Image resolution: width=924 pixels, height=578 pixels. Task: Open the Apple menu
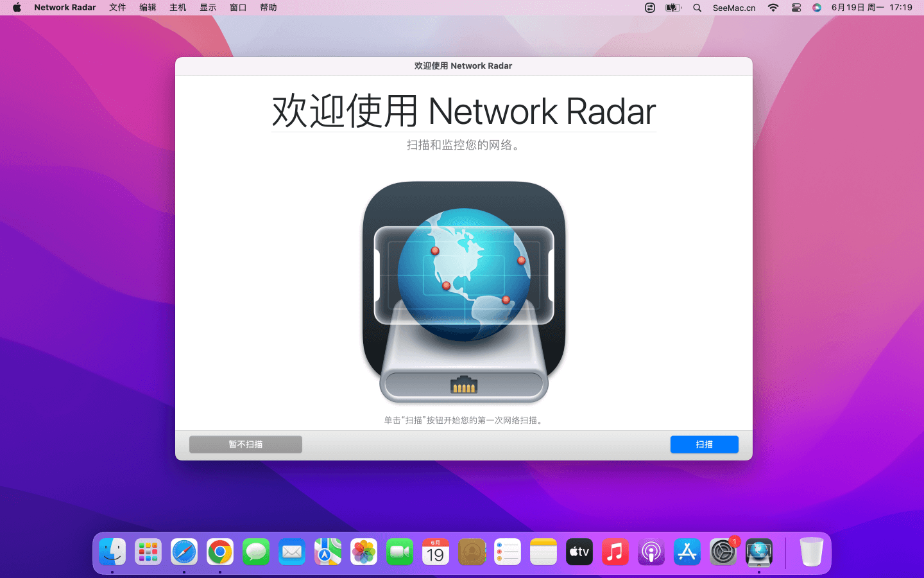[17, 8]
